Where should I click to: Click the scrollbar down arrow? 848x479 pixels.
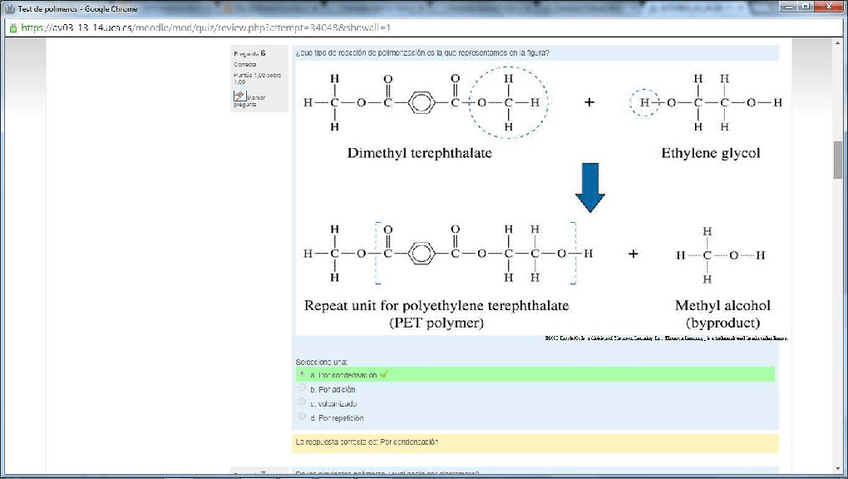838,469
